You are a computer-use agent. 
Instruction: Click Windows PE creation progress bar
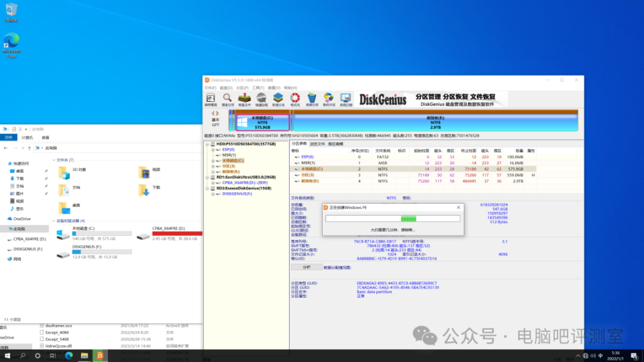tap(392, 219)
